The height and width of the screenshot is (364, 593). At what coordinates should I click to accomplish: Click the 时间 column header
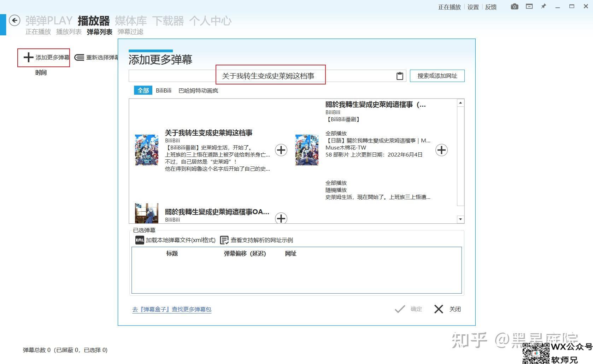[x=41, y=72]
